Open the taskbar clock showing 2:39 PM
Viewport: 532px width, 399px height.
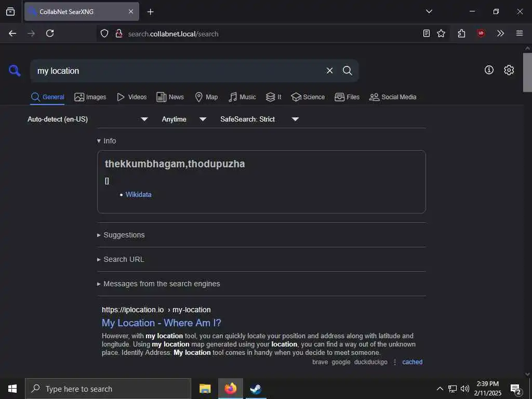pos(487,389)
